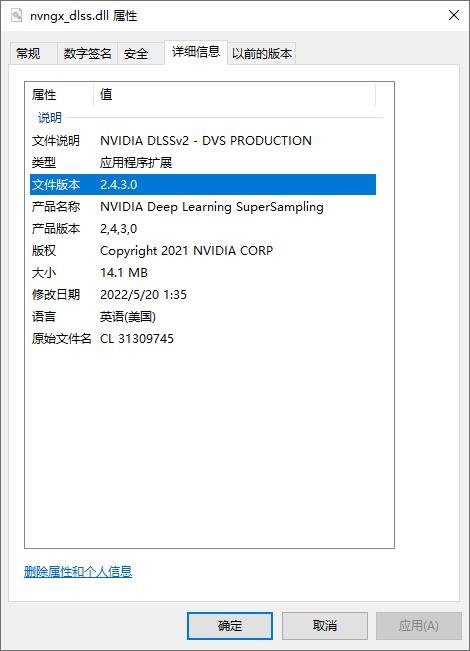Select the 类型 property row
Image resolution: width=470 pixels, height=651 pixels.
pyautogui.click(x=203, y=162)
